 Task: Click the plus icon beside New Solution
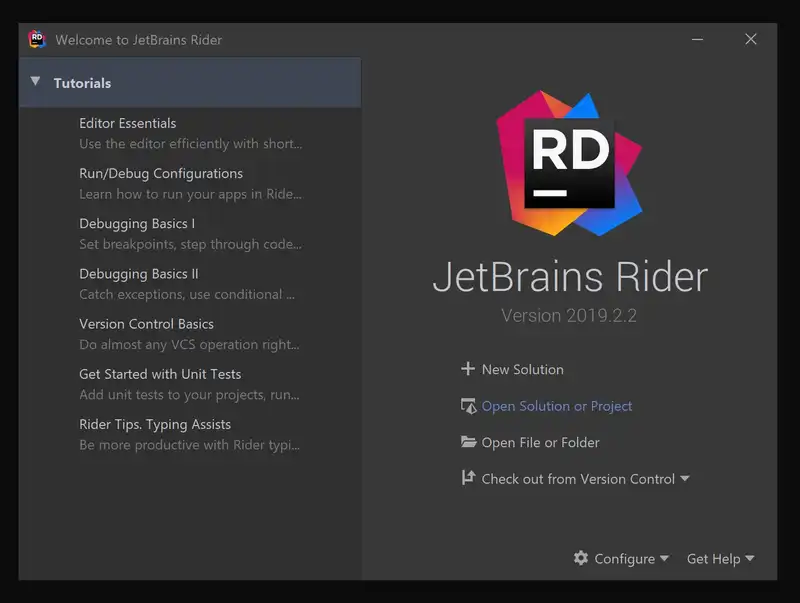click(467, 369)
